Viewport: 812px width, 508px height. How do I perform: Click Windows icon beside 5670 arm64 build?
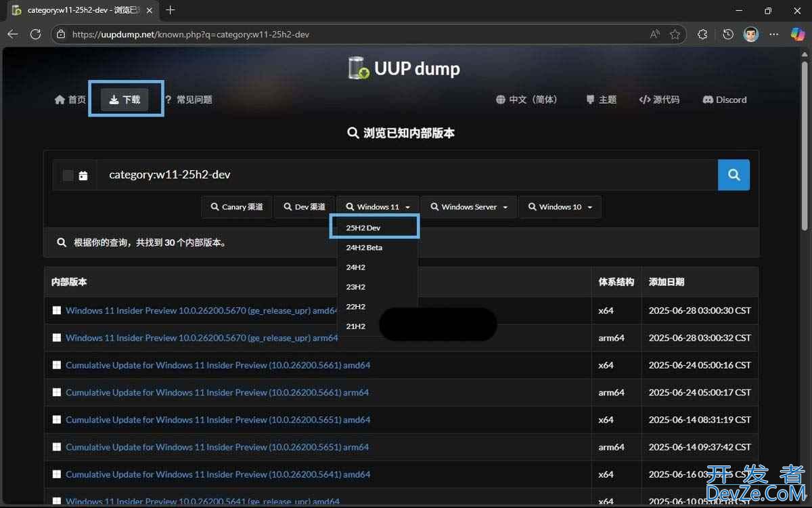click(57, 338)
